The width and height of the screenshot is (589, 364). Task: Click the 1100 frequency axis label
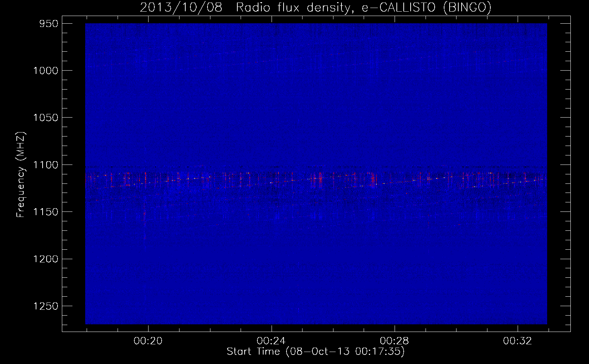[x=46, y=165]
